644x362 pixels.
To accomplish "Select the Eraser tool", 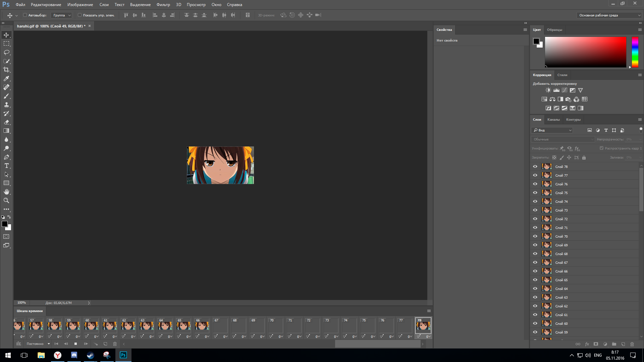I will pos(6,122).
